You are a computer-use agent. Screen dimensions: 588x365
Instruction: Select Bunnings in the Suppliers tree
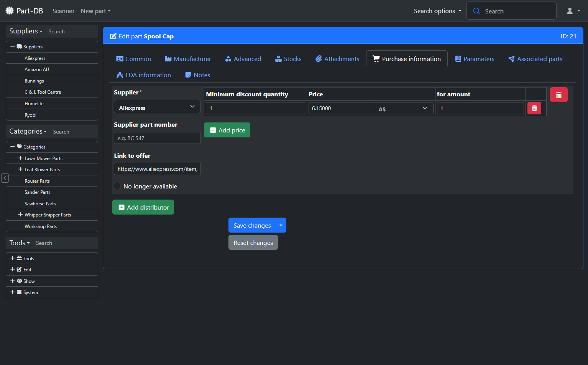(34, 81)
